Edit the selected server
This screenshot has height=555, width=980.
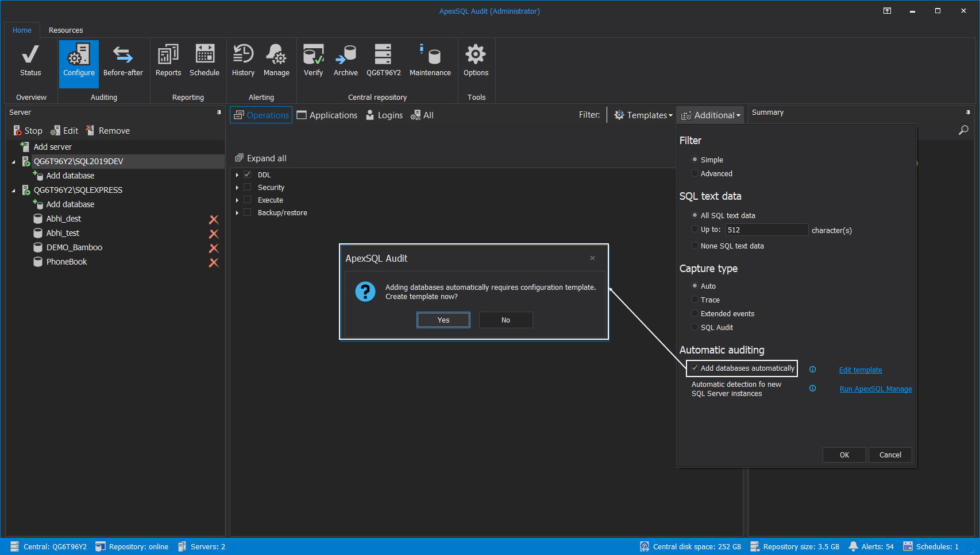point(64,131)
